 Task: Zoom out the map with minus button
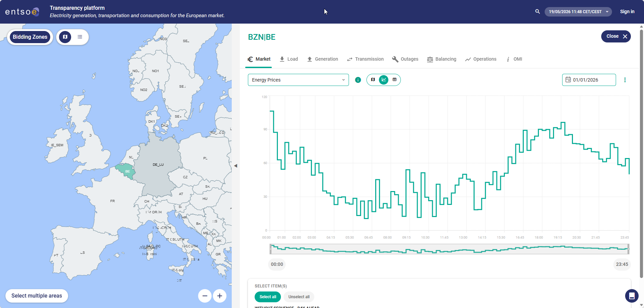(x=205, y=296)
